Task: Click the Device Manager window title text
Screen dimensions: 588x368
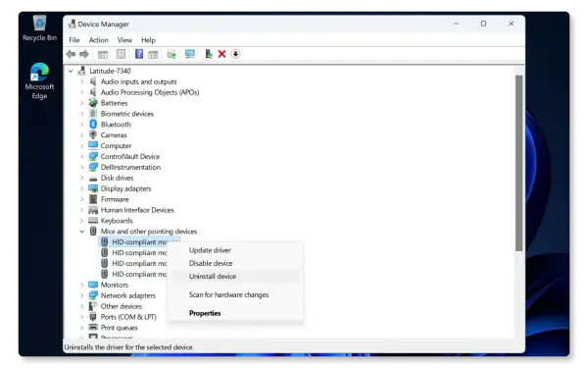Action: [104, 24]
